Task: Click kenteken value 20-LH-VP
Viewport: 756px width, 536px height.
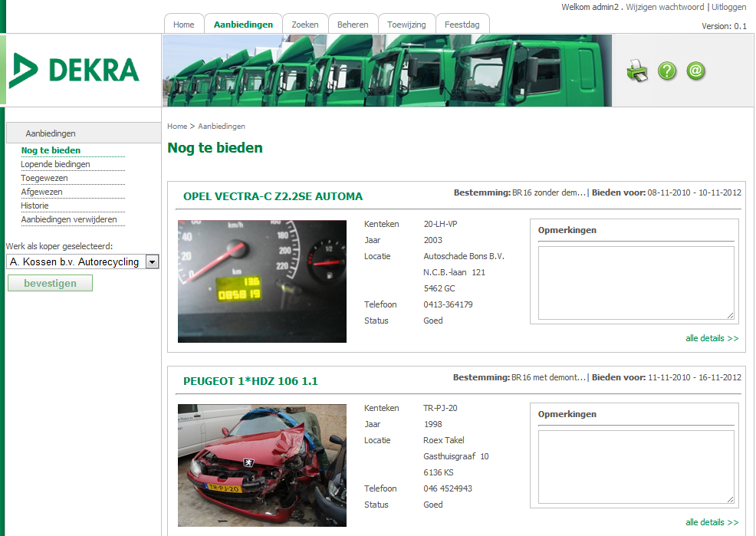Action: tap(441, 224)
